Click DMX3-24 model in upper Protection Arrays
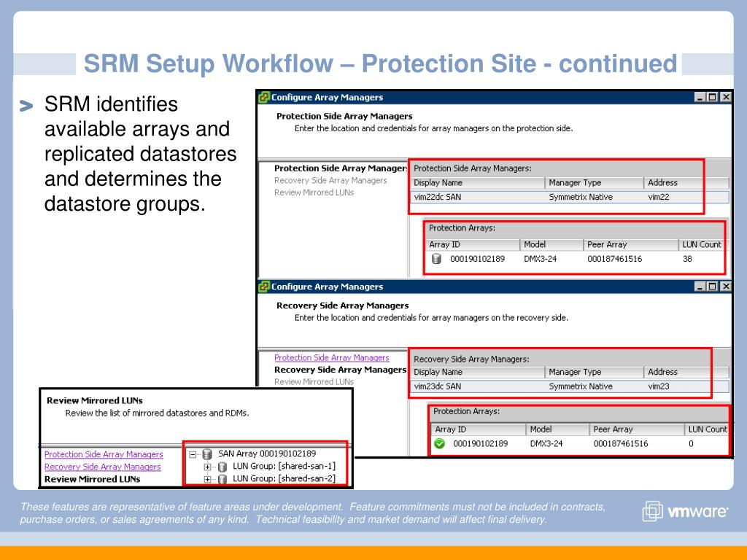Viewport: 747px width, 560px height. pyautogui.click(x=541, y=259)
